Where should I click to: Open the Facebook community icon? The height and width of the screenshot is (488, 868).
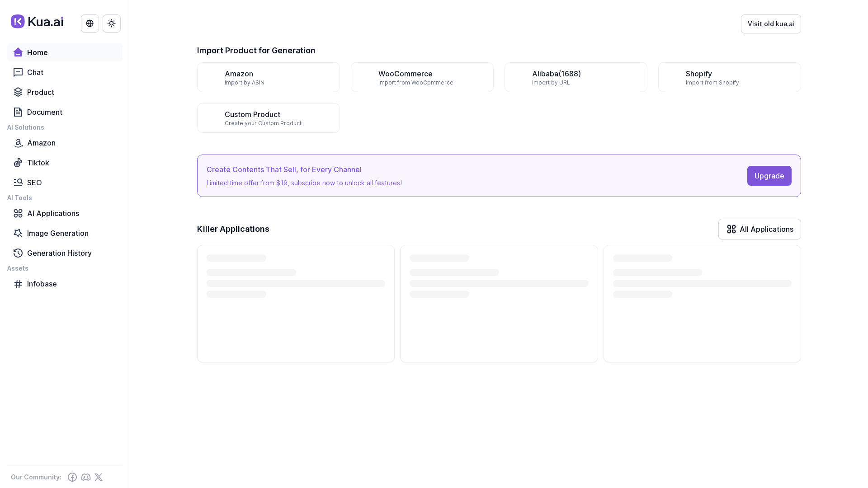pos(72,477)
